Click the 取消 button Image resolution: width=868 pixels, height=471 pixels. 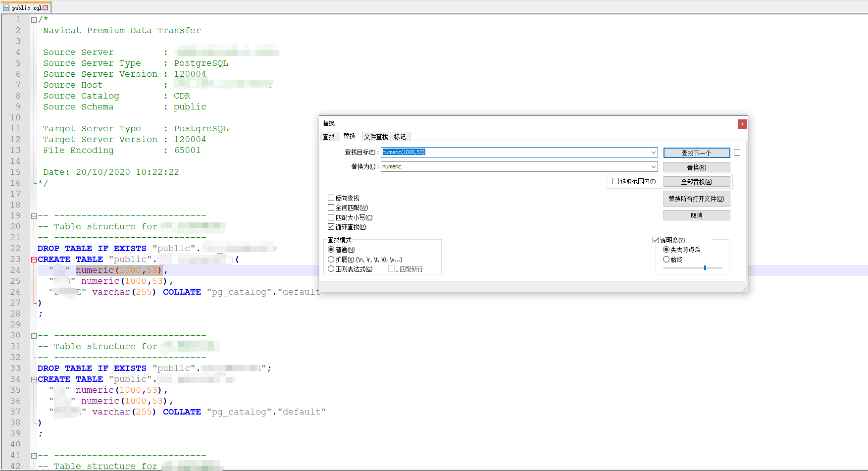(697, 215)
